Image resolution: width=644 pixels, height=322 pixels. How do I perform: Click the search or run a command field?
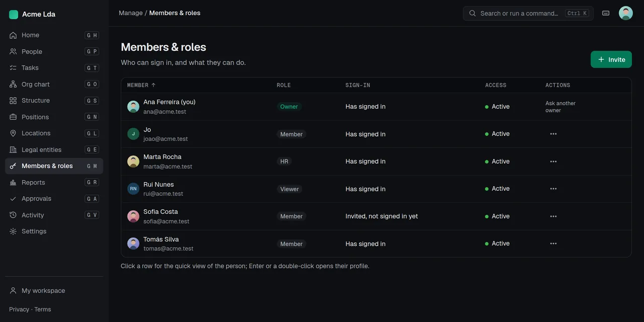click(528, 13)
